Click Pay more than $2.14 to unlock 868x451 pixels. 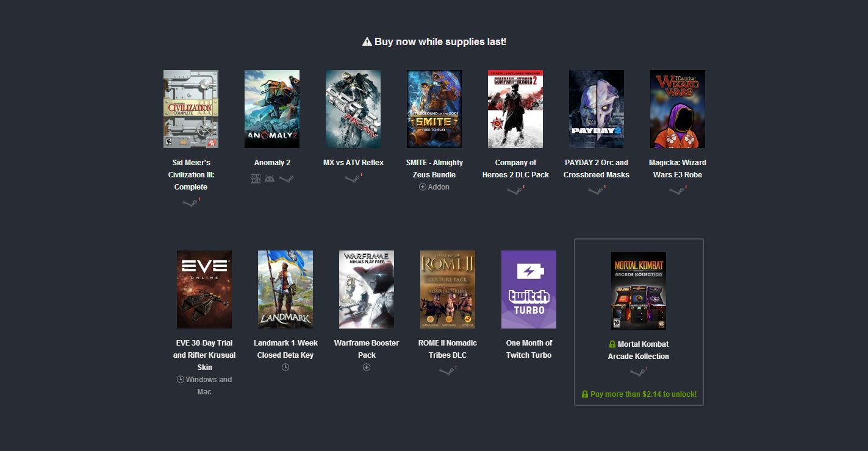639,394
